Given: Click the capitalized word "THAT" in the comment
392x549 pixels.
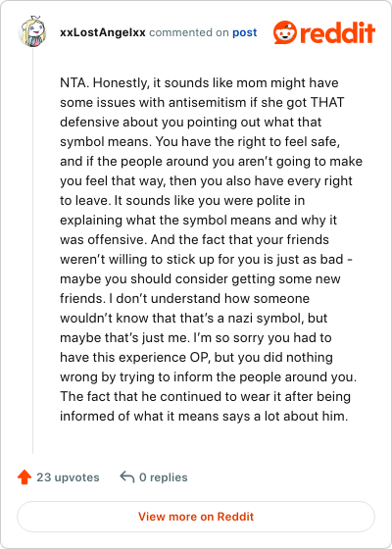Looking at the screenshot, I should 327,103.
